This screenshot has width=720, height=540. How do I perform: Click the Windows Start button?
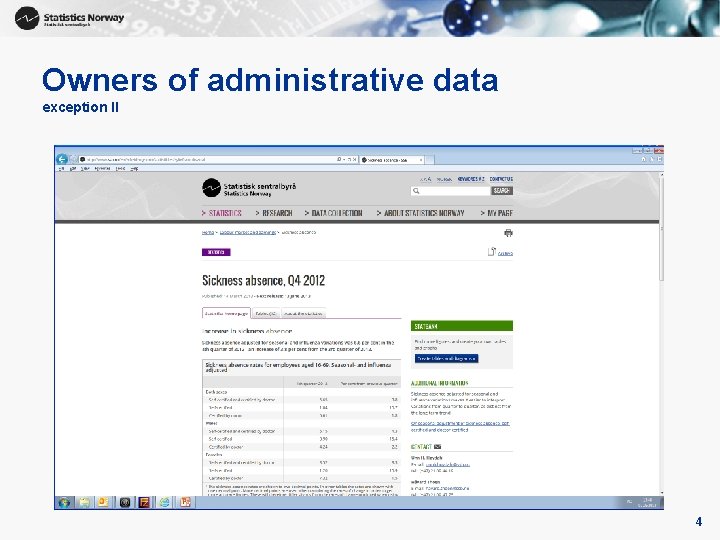click(64, 502)
